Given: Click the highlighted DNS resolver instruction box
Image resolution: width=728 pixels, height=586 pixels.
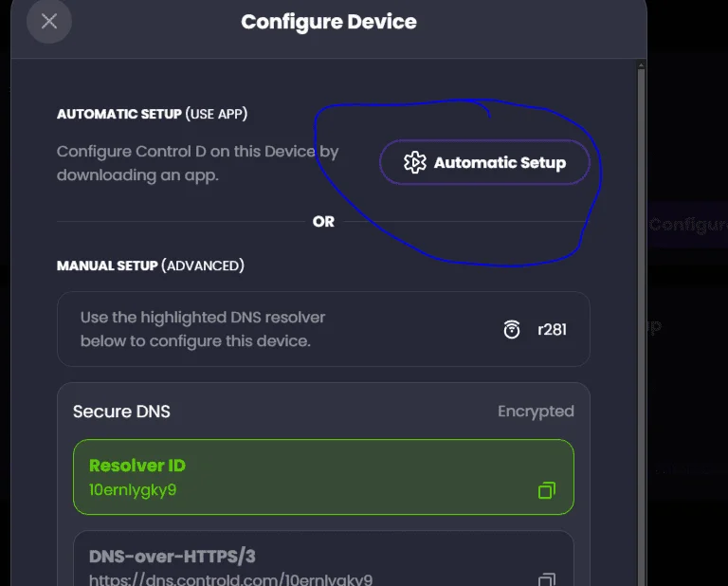Looking at the screenshot, I should [323, 329].
